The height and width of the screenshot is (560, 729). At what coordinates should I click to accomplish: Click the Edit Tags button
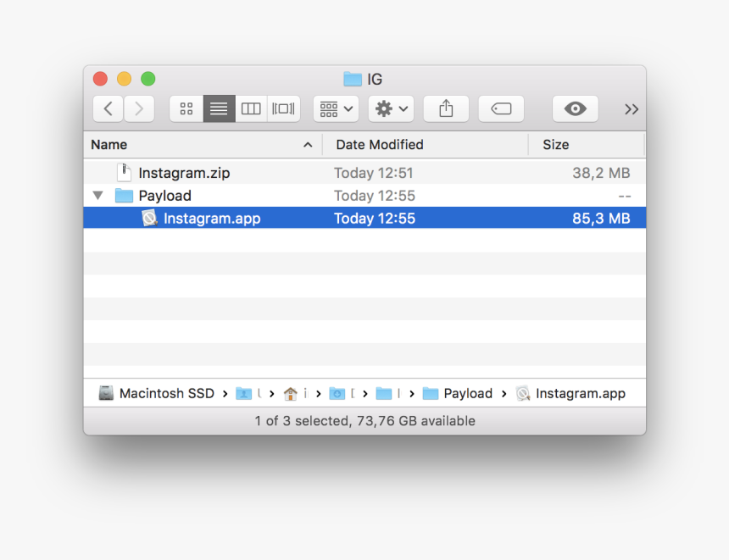501,108
